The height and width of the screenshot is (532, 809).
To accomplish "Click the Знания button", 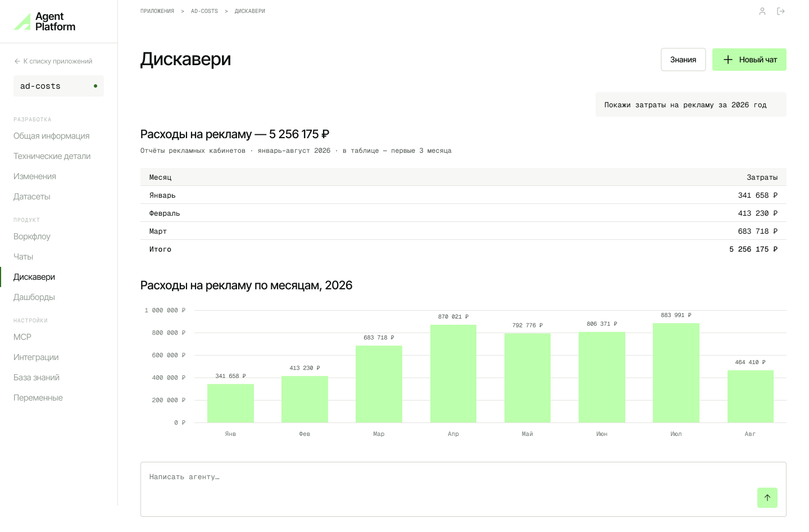I will [683, 60].
